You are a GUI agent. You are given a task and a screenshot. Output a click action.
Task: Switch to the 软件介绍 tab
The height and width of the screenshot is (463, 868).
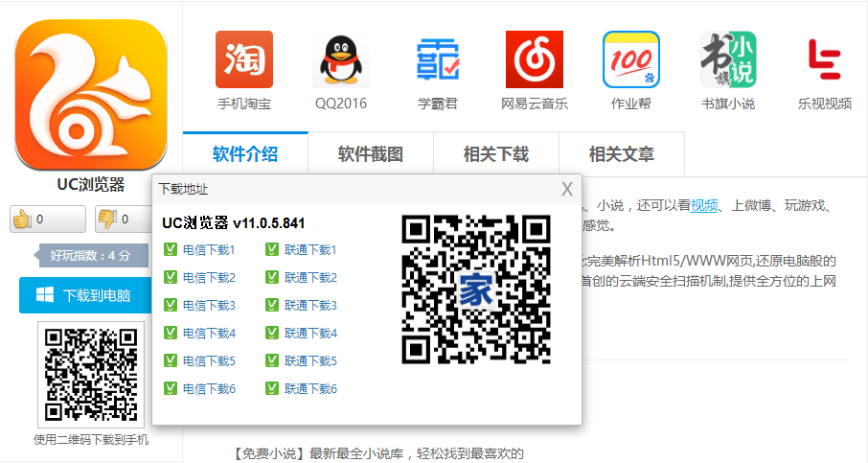[x=245, y=153]
